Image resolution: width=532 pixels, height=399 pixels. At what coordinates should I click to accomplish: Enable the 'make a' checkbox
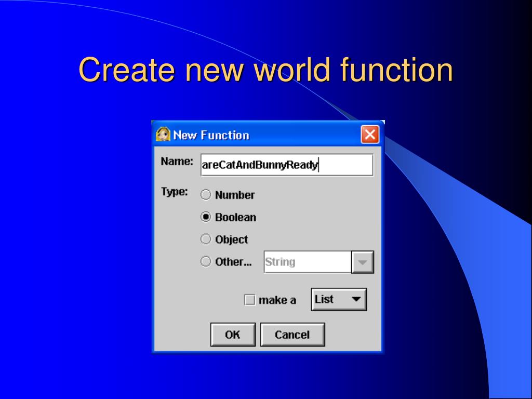(250, 300)
